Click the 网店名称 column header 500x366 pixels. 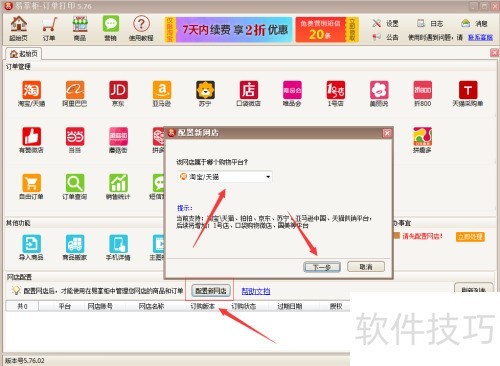[151, 306]
